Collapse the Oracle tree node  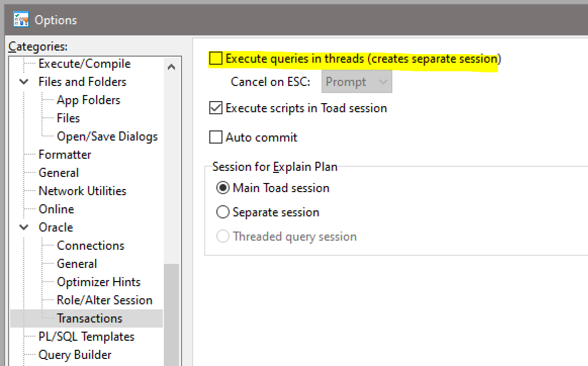coord(24,227)
